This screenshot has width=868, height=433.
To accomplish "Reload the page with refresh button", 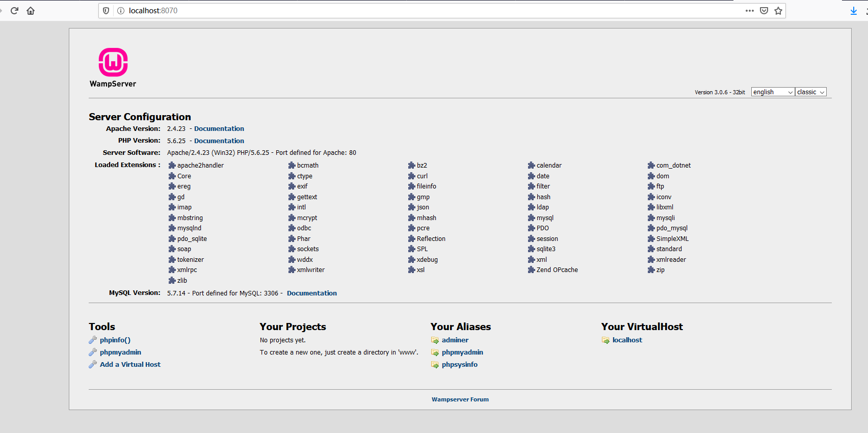I will pos(14,11).
